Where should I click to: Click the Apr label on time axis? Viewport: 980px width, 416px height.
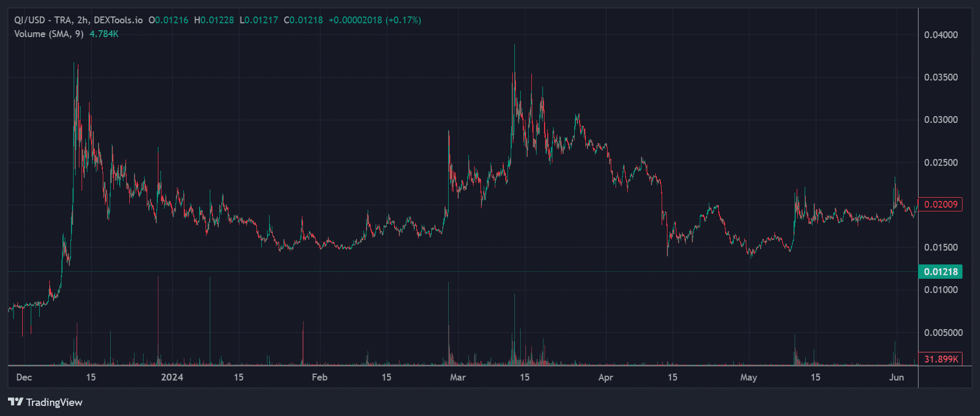[605, 377]
